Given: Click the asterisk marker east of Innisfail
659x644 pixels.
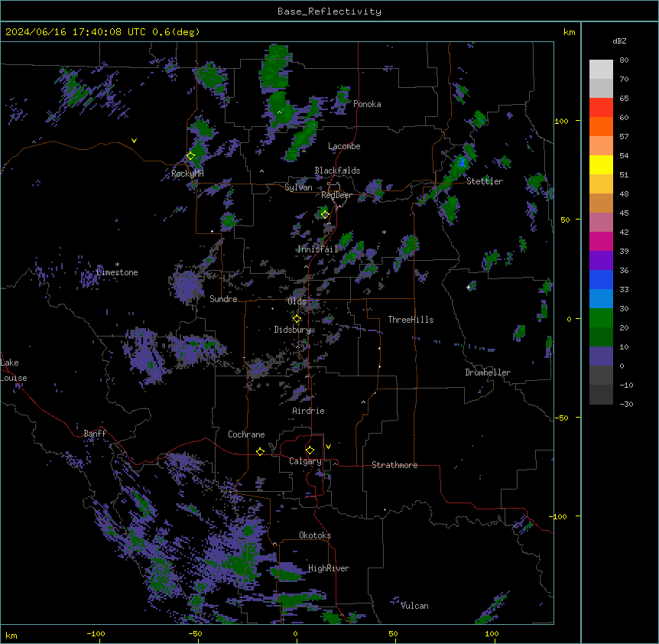Looking at the screenshot, I should tap(384, 233).
